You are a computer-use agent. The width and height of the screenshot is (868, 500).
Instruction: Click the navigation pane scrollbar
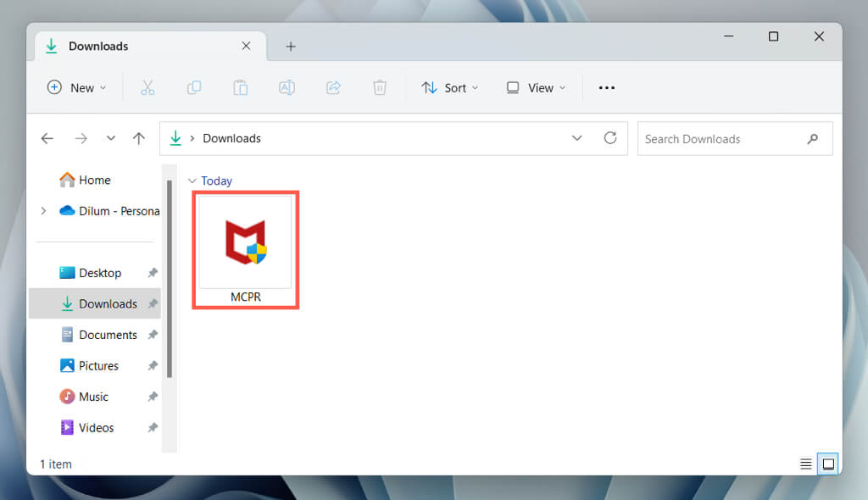(170, 279)
